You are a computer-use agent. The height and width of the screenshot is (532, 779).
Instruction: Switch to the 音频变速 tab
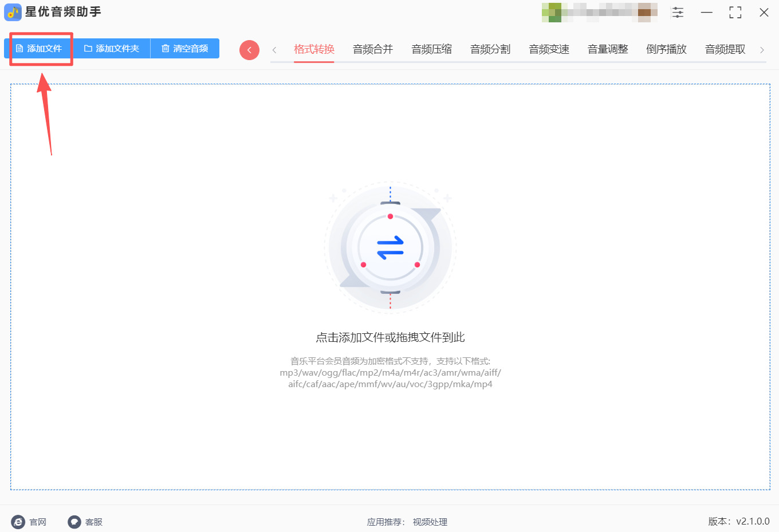click(x=549, y=49)
